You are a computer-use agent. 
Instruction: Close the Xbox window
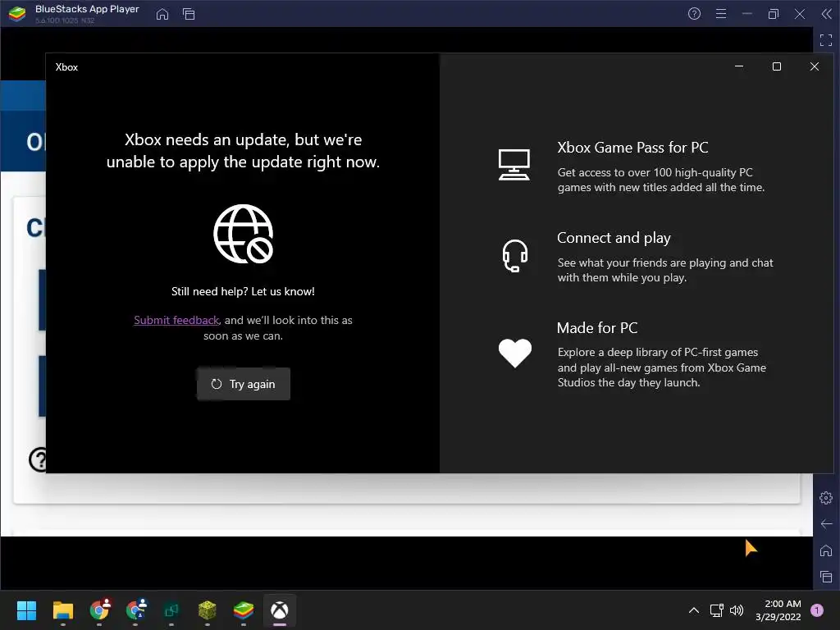[x=815, y=66]
